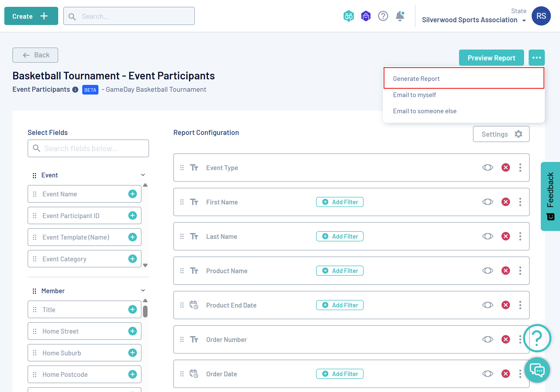Image resolution: width=560 pixels, height=392 pixels.
Task: Toggle the Order Date visibility eye
Action: point(487,374)
